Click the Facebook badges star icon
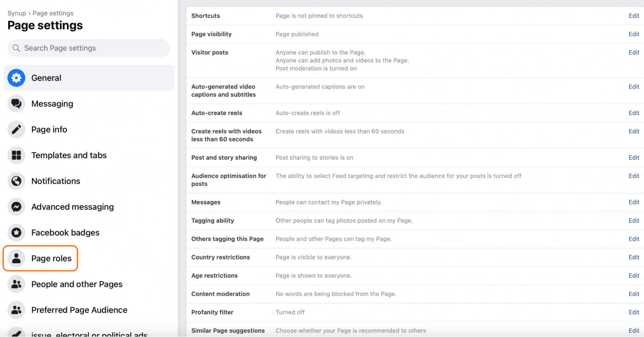Image resolution: width=644 pixels, height=337 pixels. [x=16, y=233]
